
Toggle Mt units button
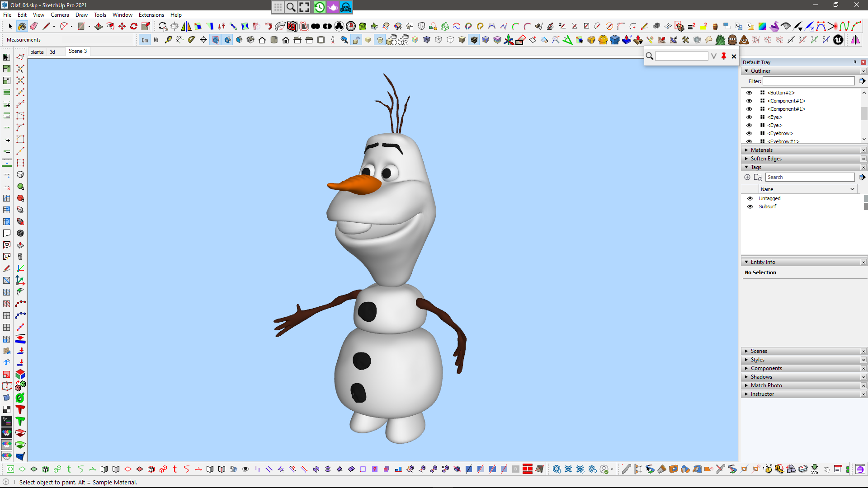point(156,40)
